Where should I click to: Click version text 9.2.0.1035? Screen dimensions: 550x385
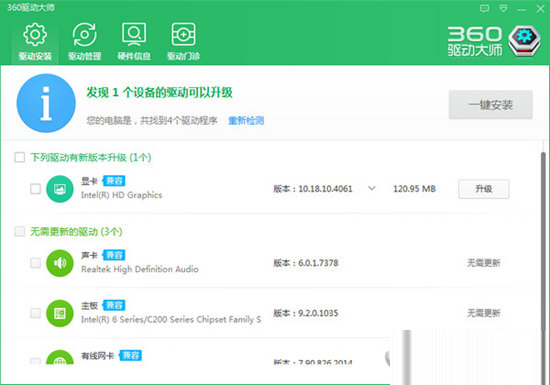318,313
